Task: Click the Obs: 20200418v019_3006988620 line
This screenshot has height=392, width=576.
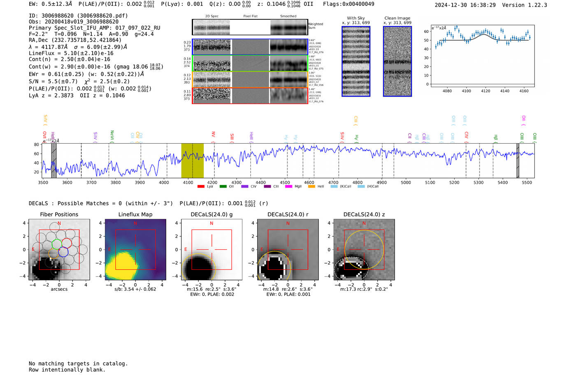Action: click(74, 22)
